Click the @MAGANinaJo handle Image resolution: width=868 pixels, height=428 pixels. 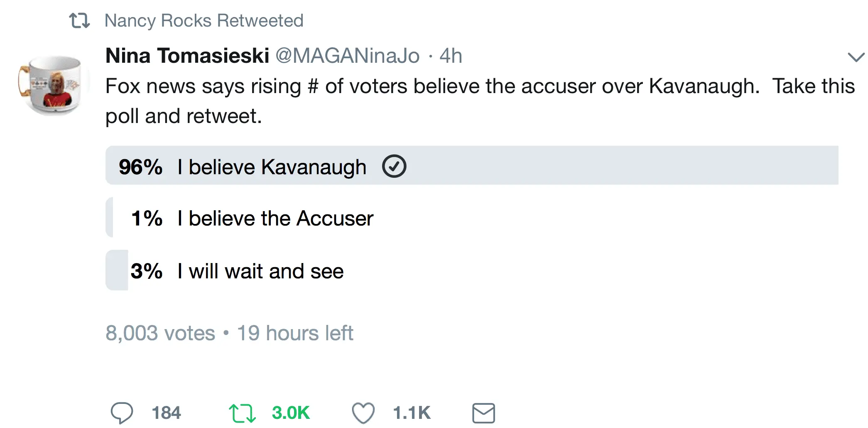coord(348,56)
